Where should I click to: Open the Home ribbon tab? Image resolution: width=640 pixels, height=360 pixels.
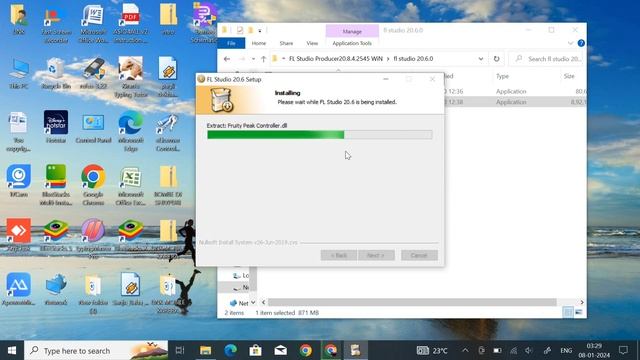[x=259, y=43]
